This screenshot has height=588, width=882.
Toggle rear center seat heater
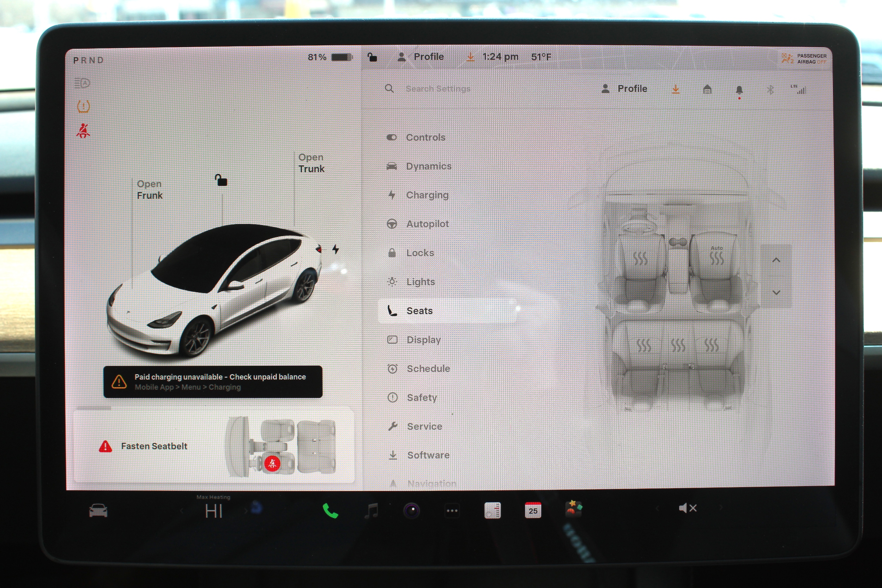[678, 345]
